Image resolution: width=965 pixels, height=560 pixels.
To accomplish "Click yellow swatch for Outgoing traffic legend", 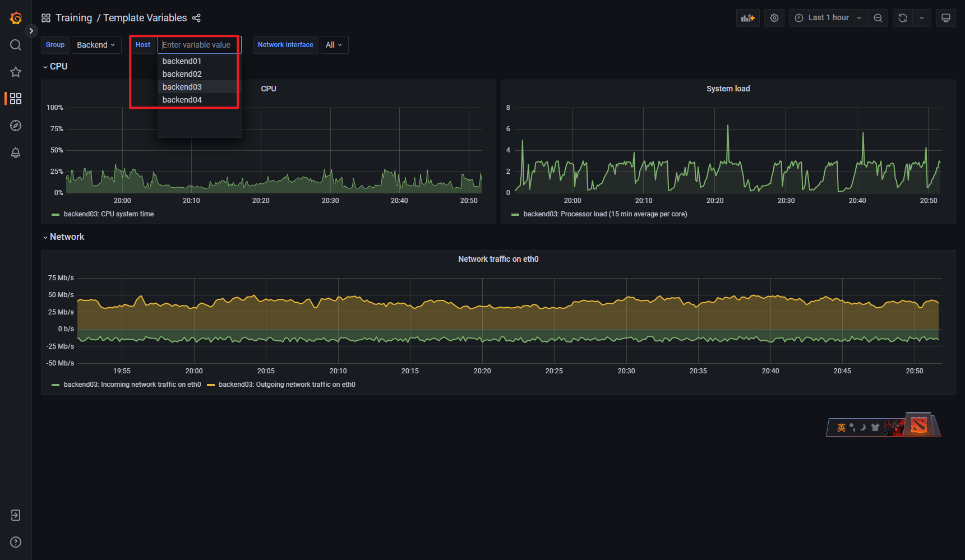I will pyautogui.click(x=211, y=385).
